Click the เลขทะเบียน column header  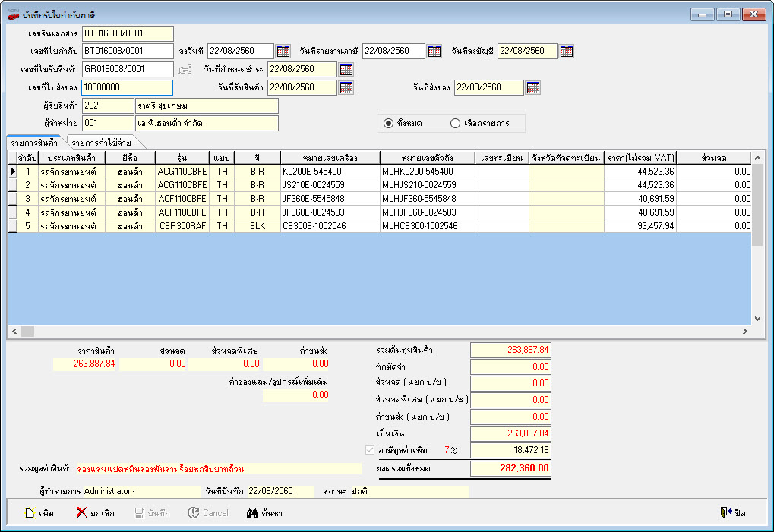(x=502, y=158)
